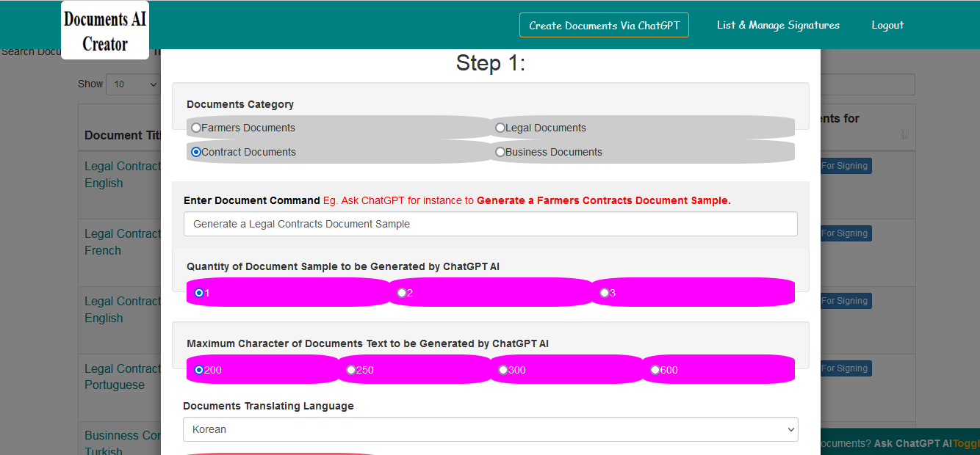Click the Documents AI Creator logo
Screen dimensions: 980x455
tap(104, 29)
